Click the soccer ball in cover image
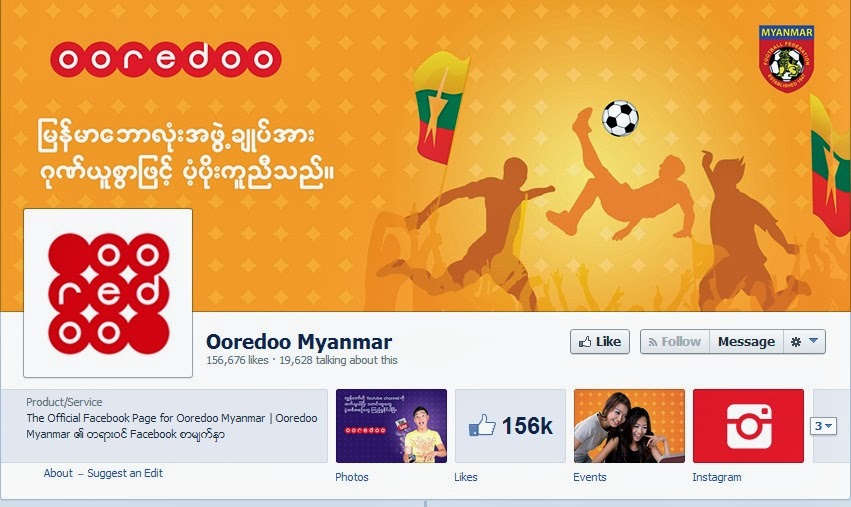Viewport: 851px width, 507px height. [620, 118]
